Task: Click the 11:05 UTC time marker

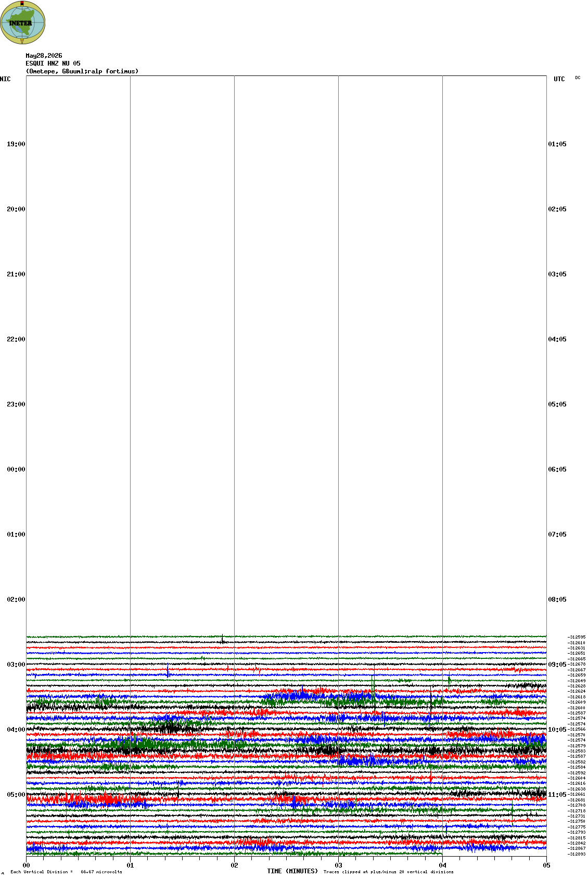Action: point(557,795)
